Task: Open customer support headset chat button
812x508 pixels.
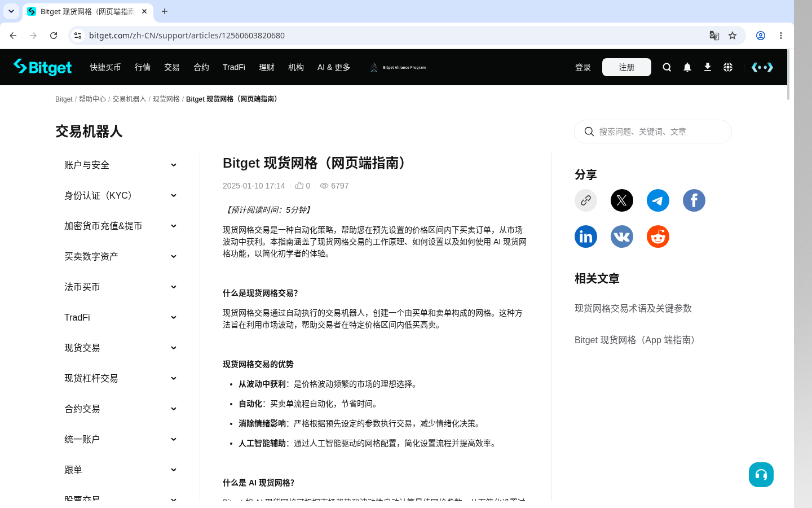Action: [x=761, y=475]
